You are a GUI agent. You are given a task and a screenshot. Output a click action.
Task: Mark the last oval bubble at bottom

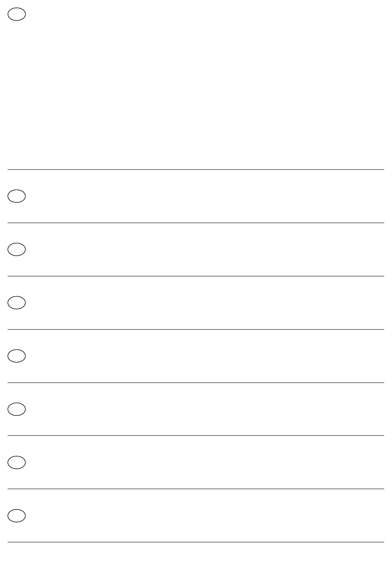17,516
